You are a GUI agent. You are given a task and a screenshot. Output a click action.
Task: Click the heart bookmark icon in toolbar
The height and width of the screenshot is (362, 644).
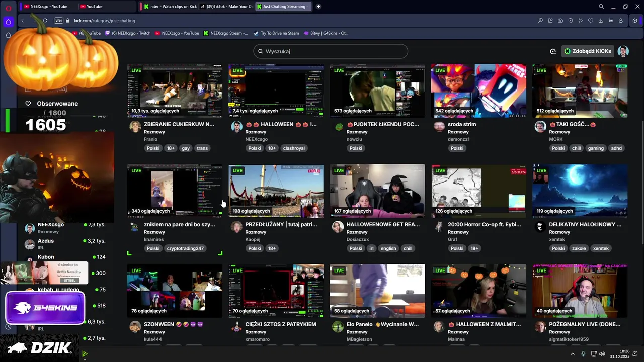click(591, 21)
